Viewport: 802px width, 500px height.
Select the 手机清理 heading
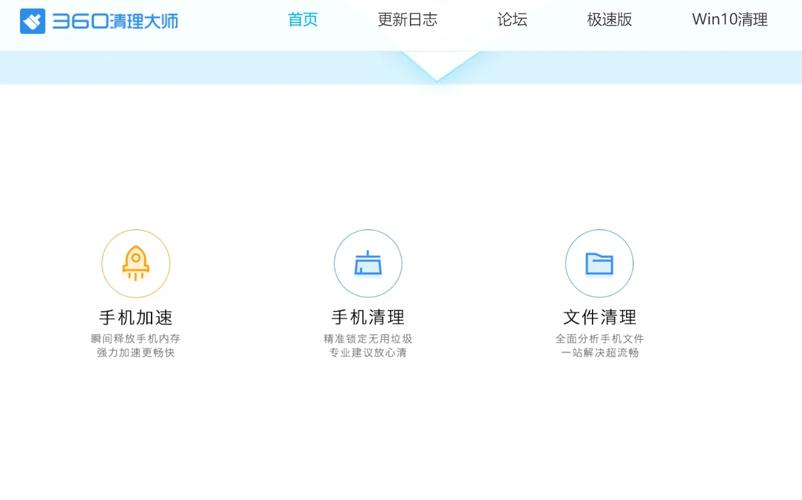pos(368,317)
